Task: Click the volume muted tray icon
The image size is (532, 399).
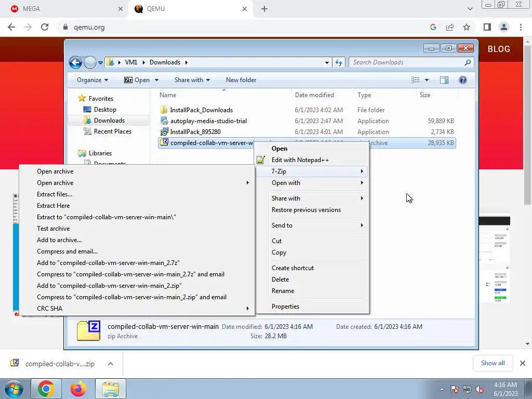Action: 480,390
